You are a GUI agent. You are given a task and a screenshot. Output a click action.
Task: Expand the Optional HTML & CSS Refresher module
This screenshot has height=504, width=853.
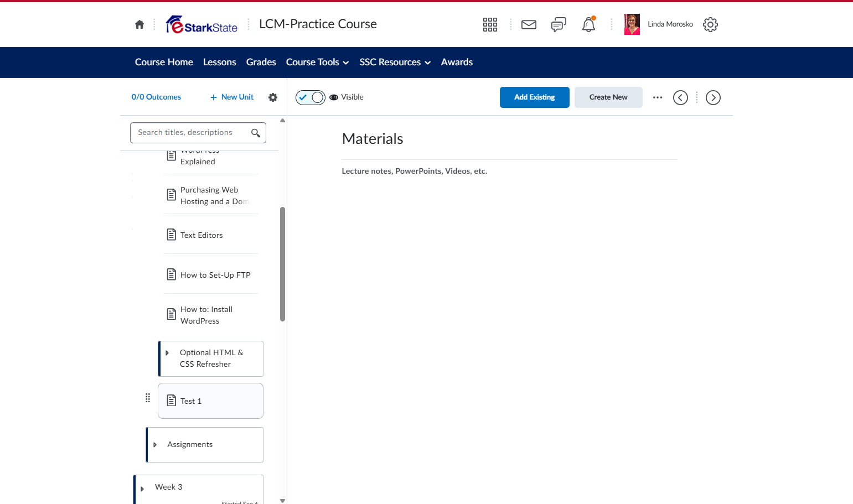pos(167,353)
